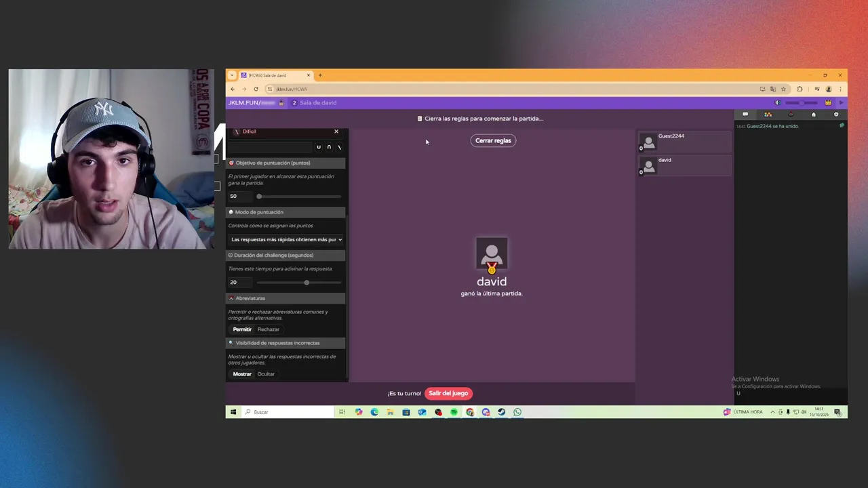
Task: Reload the jklm.fun page
Action: (256, 89)
